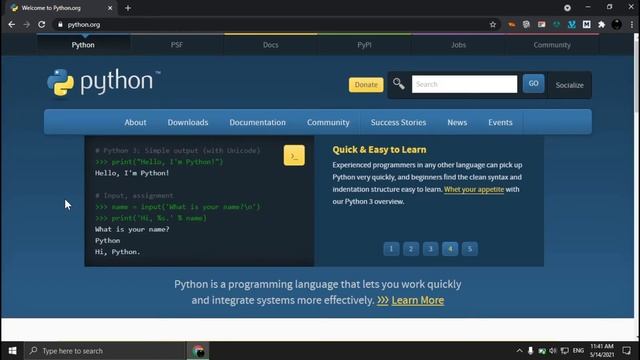
Task: Show hidden system tray icons
Action: [x=519, y=351]
